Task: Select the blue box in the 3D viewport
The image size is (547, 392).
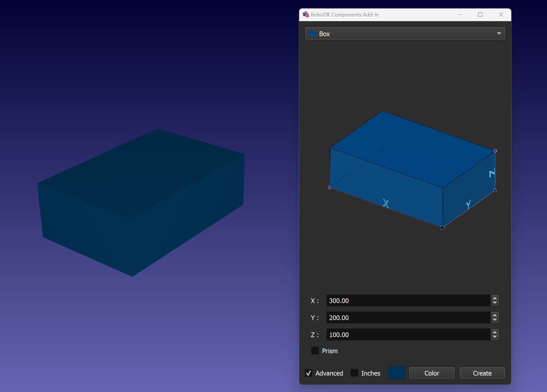Action: coord(141,203)
